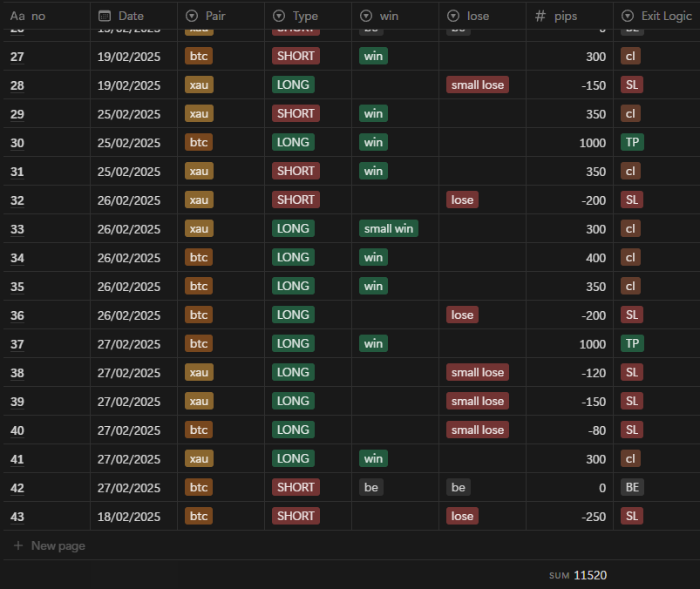Click the Aa icon in the no column header

[17, 16]
